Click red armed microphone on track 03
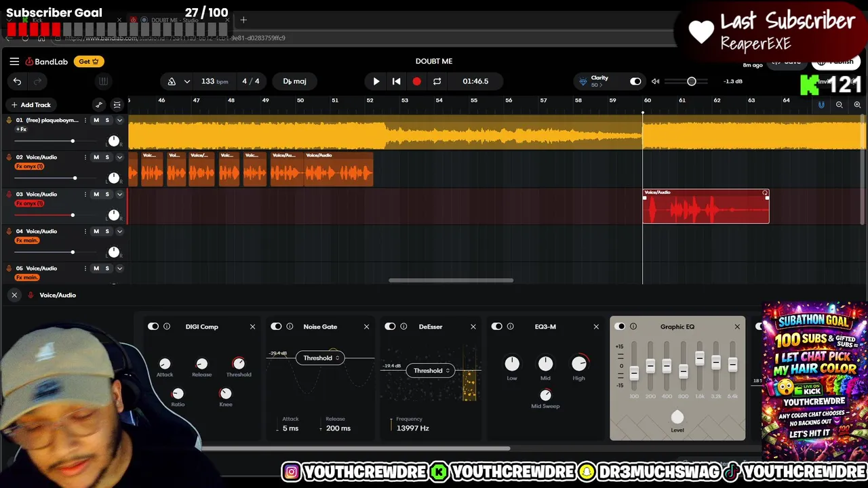This screenshot has height=488, width=868. click(x=9, y=195)
